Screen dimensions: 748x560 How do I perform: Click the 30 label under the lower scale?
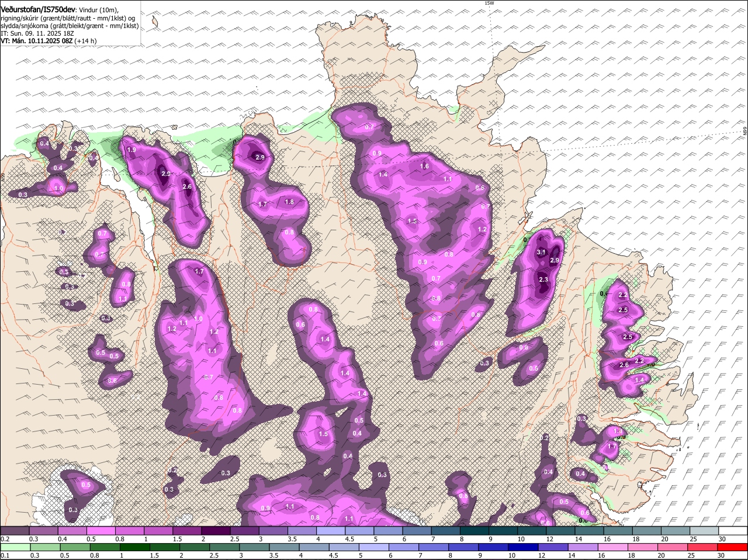(721, 555)
